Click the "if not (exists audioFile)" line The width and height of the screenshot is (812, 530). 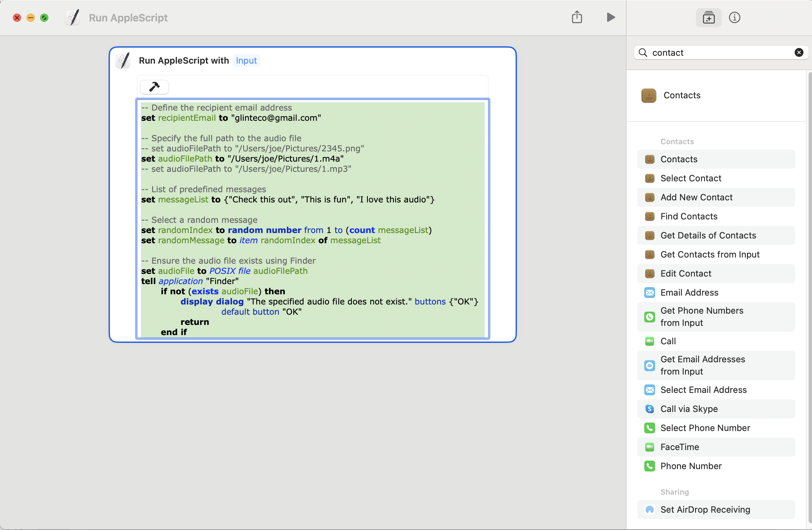223,292
